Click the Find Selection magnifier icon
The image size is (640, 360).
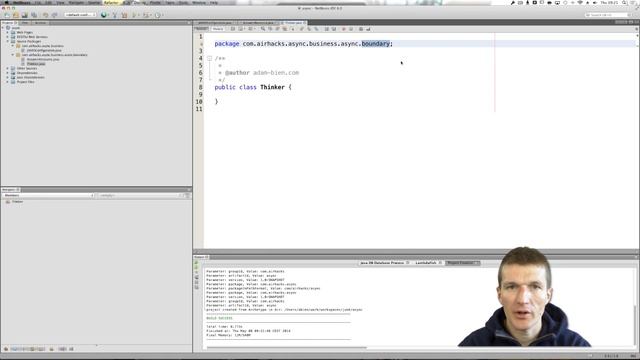point(262,29)
